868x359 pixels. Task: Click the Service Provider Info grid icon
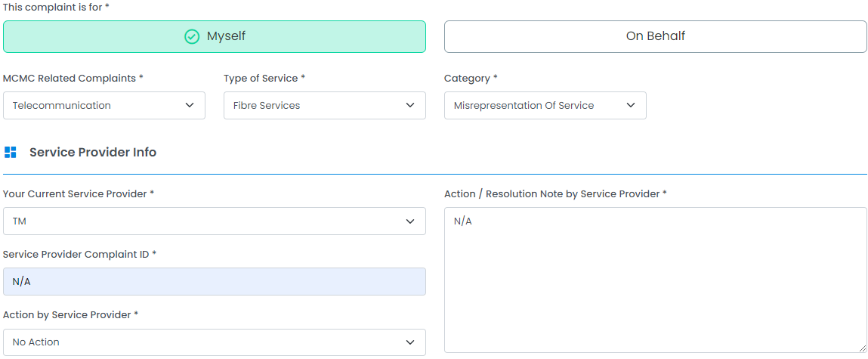point(11,153)
